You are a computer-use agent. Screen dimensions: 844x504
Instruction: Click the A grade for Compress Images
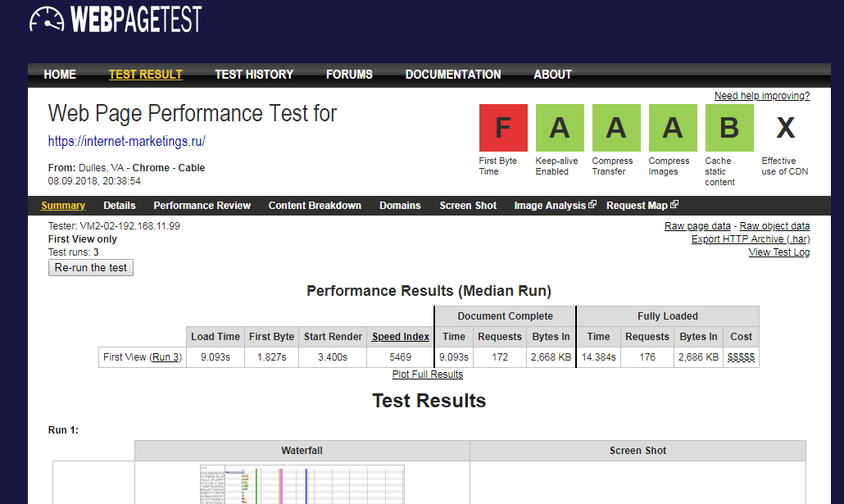point(673,128)
